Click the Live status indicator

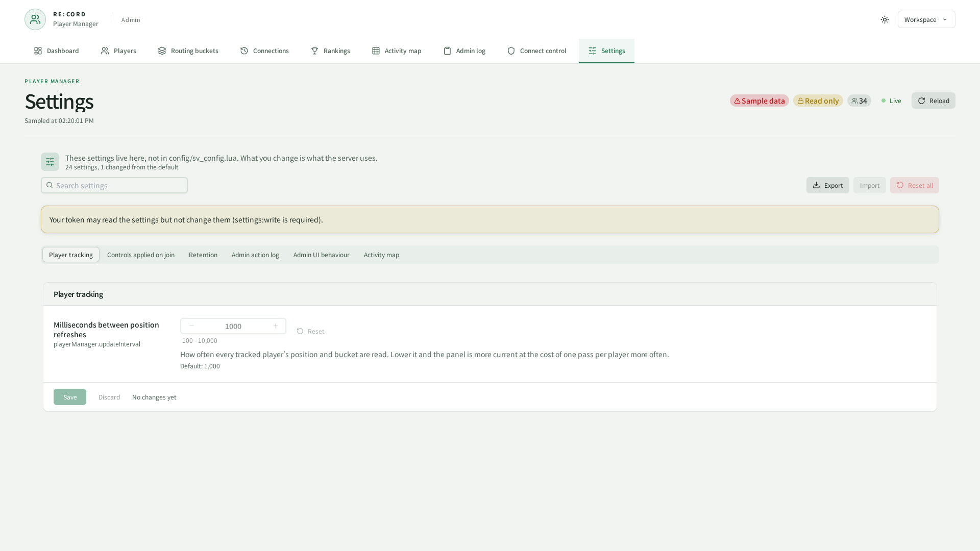point(891,101)
